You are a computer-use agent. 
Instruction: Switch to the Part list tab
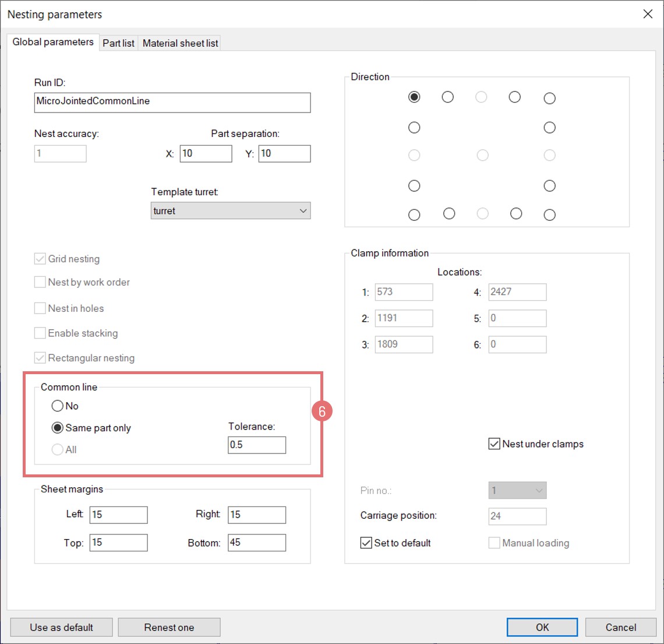118,43
